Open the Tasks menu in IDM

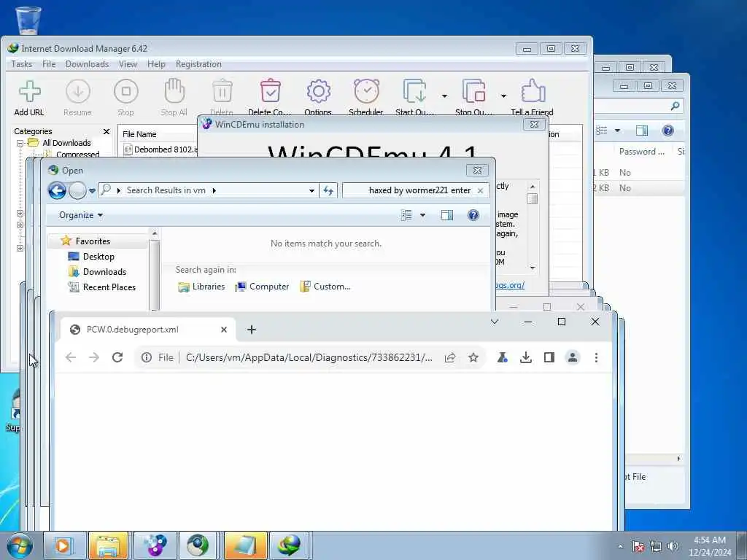pos(22,64)
